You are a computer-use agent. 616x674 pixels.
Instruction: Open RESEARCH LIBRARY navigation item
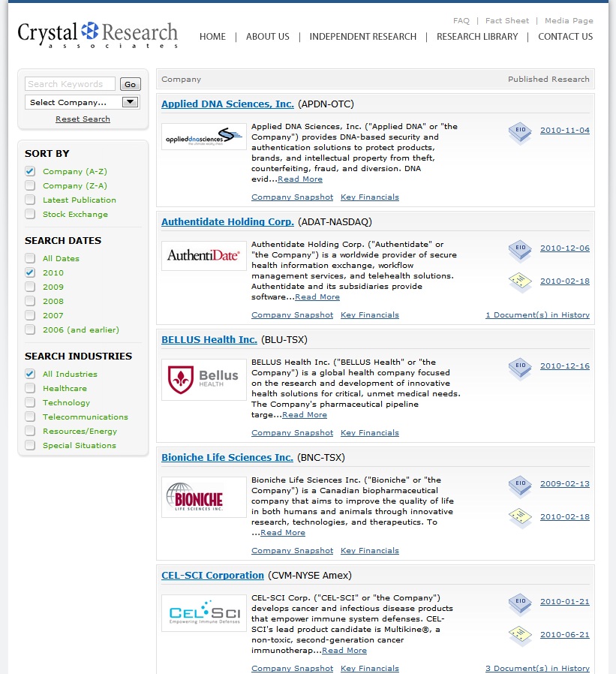pos(477,37)
